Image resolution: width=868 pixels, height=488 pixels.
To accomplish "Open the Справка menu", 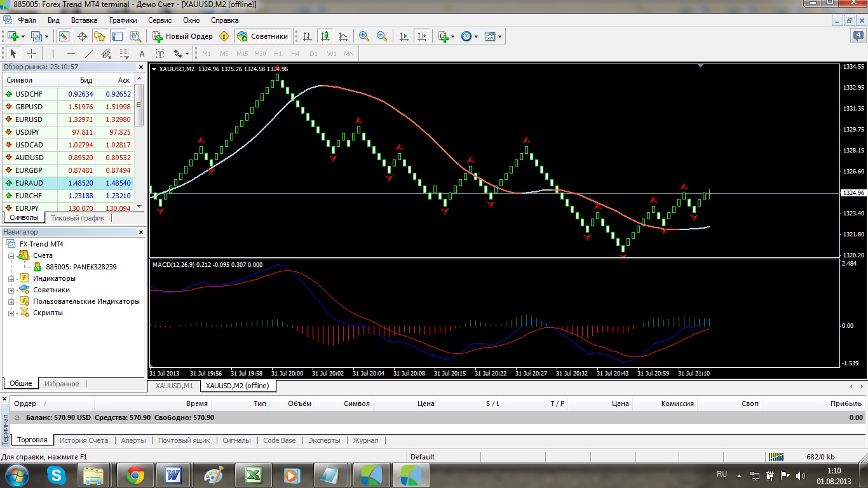I will click(224, 20).
